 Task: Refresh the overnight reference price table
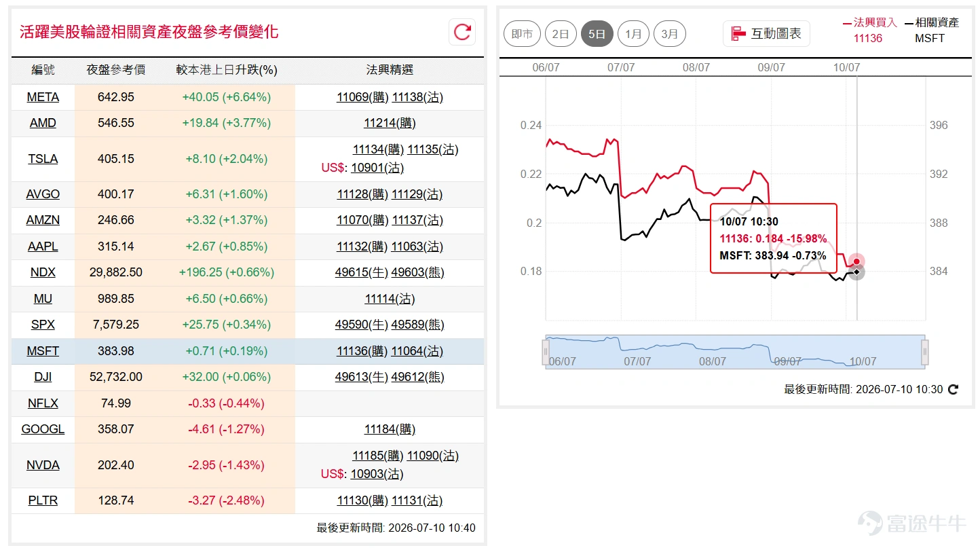(462, 32)
